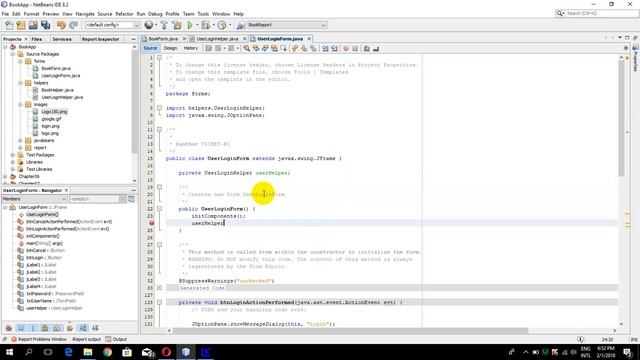Open Report Problems Window in status bar
The height and width of the screenshot is (360, 640).
tap(39, 340)
